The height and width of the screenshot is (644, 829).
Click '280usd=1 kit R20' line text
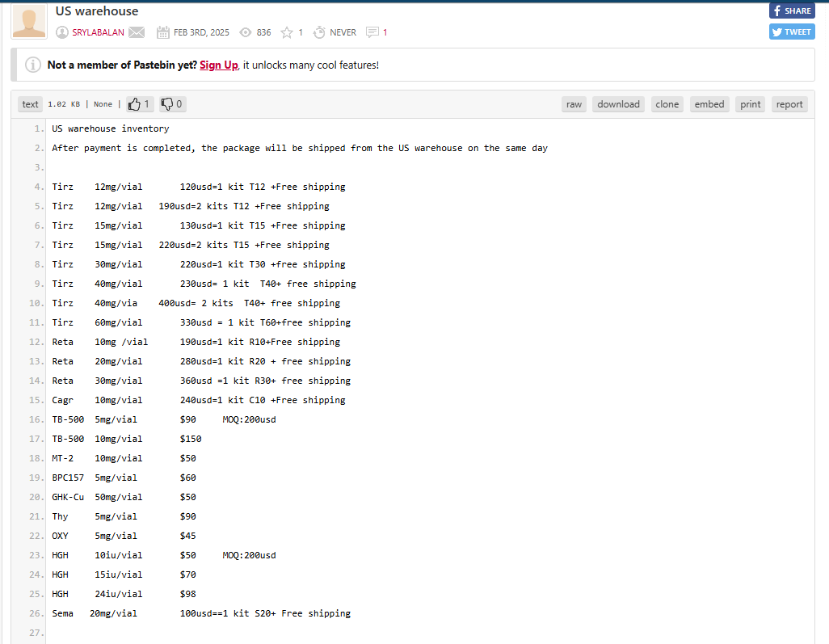265,361
